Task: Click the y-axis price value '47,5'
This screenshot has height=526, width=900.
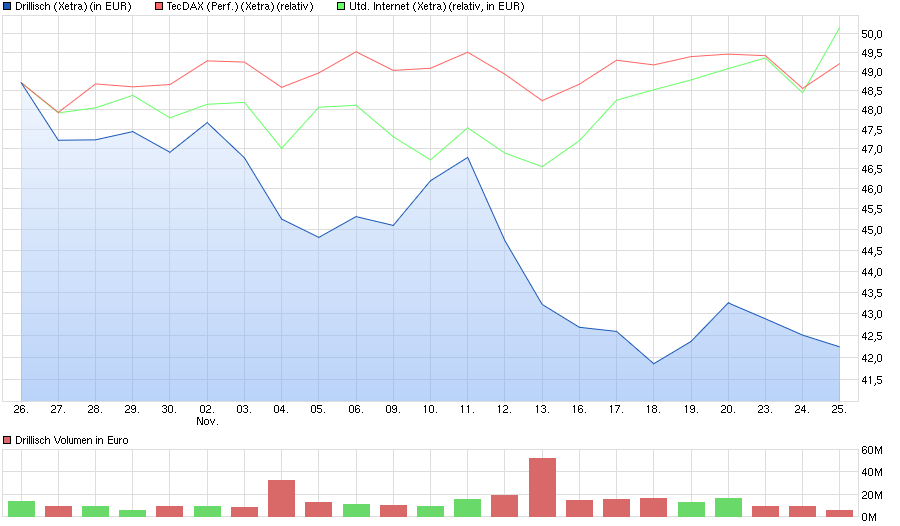Action: 872,131
